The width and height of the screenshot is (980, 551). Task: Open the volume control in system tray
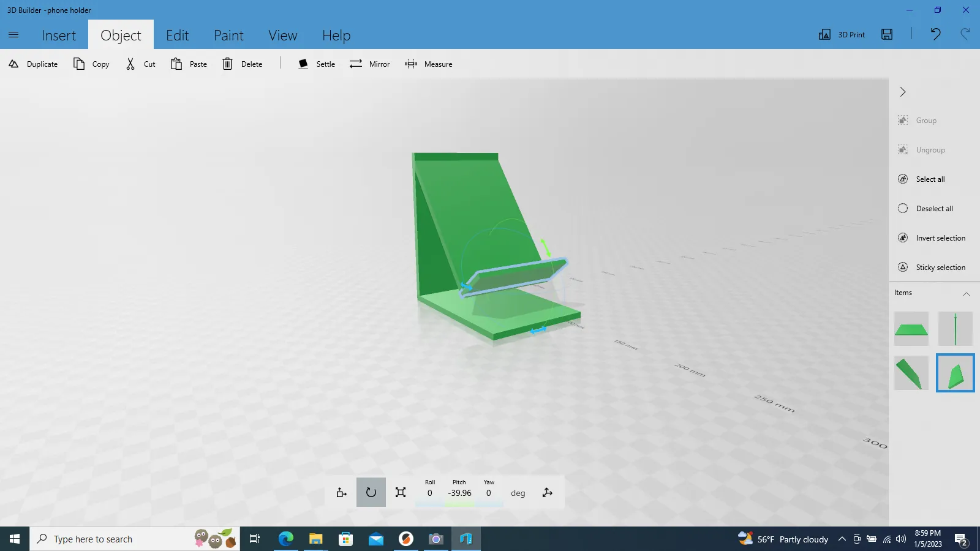tap(901, 539)
